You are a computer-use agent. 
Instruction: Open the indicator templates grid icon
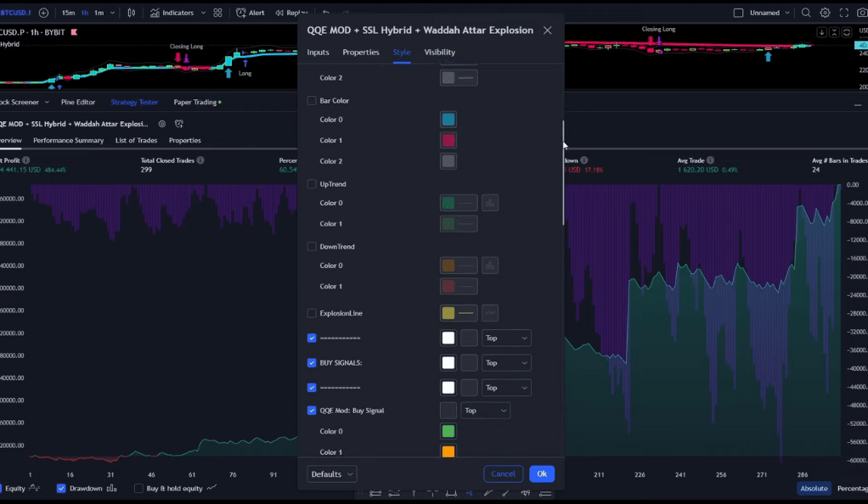217,12
